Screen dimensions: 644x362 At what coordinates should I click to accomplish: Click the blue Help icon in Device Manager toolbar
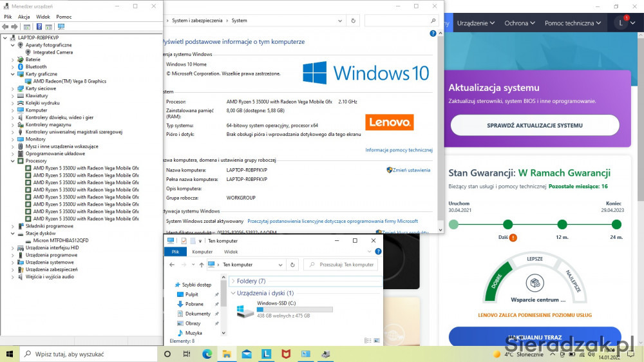click(39, 27)
